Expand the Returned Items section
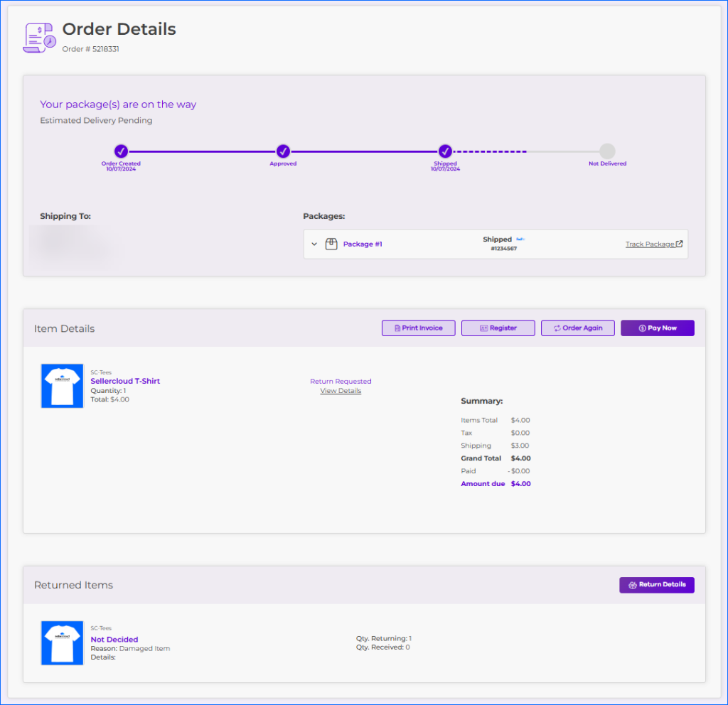 (x=73, y=584)
